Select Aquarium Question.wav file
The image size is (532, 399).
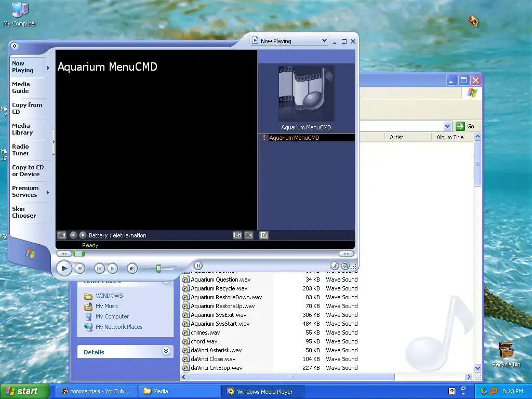220,280
